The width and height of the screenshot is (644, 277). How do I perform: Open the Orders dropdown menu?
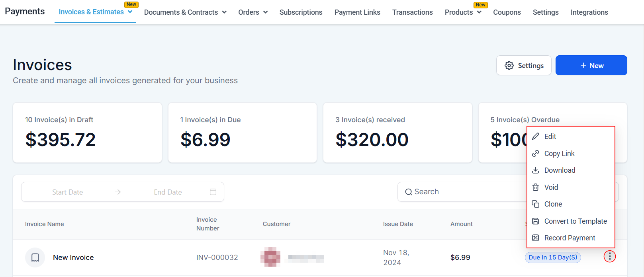click(266, 12)
